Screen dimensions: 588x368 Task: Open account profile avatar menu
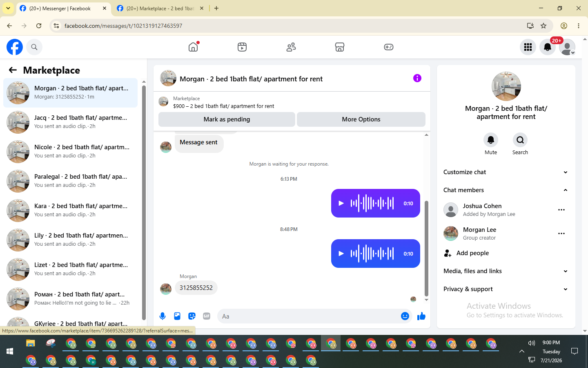point(567,47)
